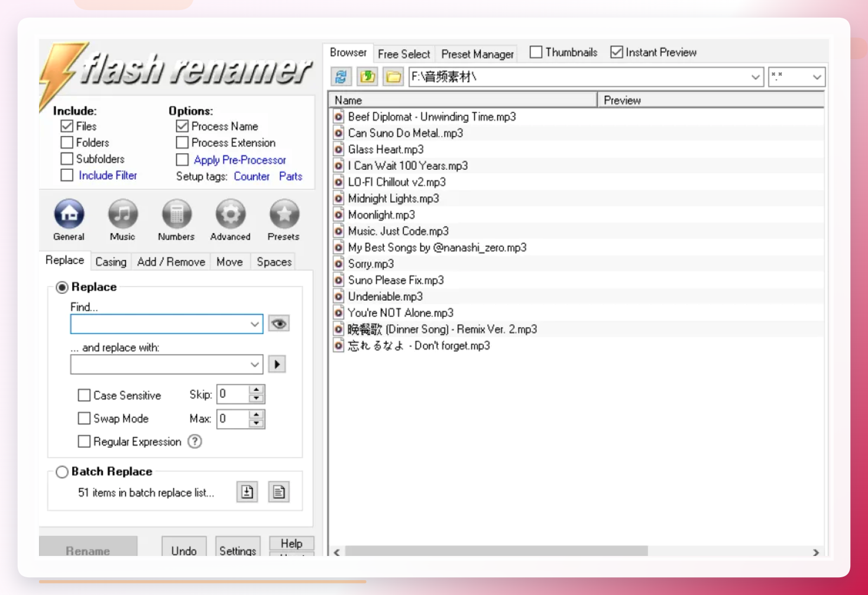Enable the Subfolders checkbox
Screen dimensions: 868x595
(x=67, y=159)
